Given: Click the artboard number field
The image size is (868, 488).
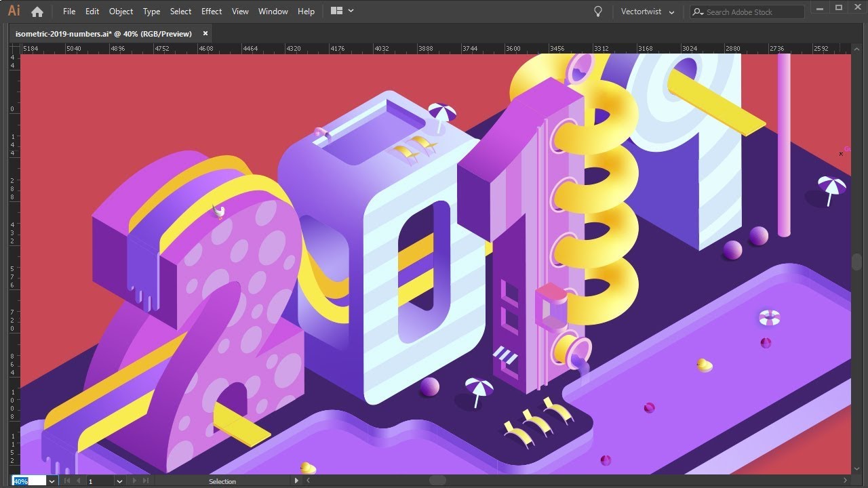Looking at the screenshot, I should (100, 481).
